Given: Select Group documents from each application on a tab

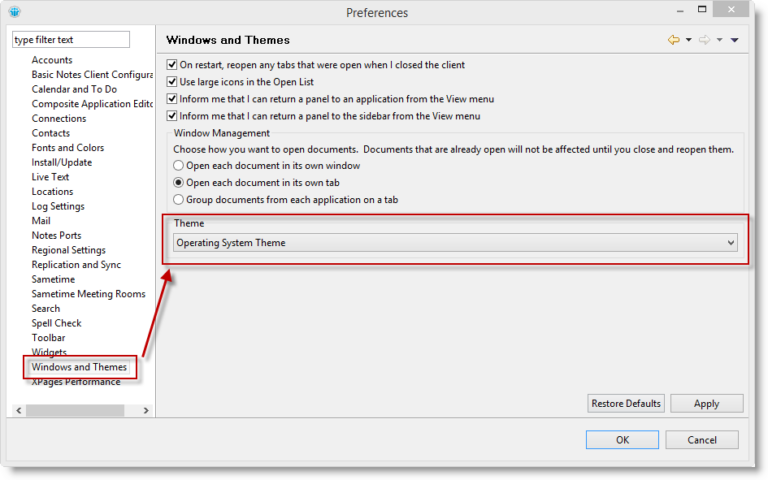Looking at the screenshot, I should click(x=178, y=200).
